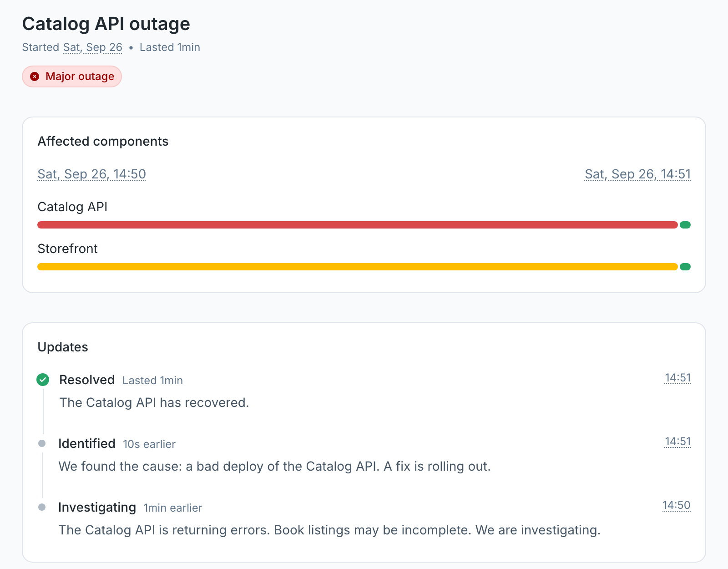Click the 'Catalog API is returning errors' message
The image size is (728, 569).
(329, 530)
